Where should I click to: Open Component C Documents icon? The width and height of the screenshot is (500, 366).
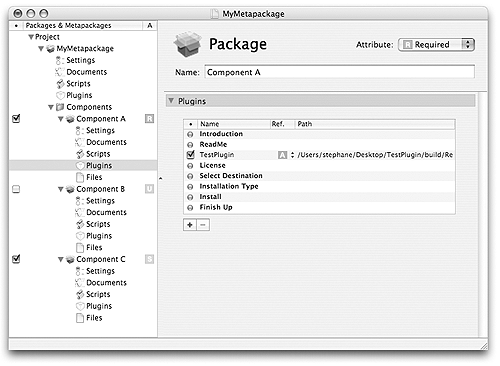tap(79, 283)
